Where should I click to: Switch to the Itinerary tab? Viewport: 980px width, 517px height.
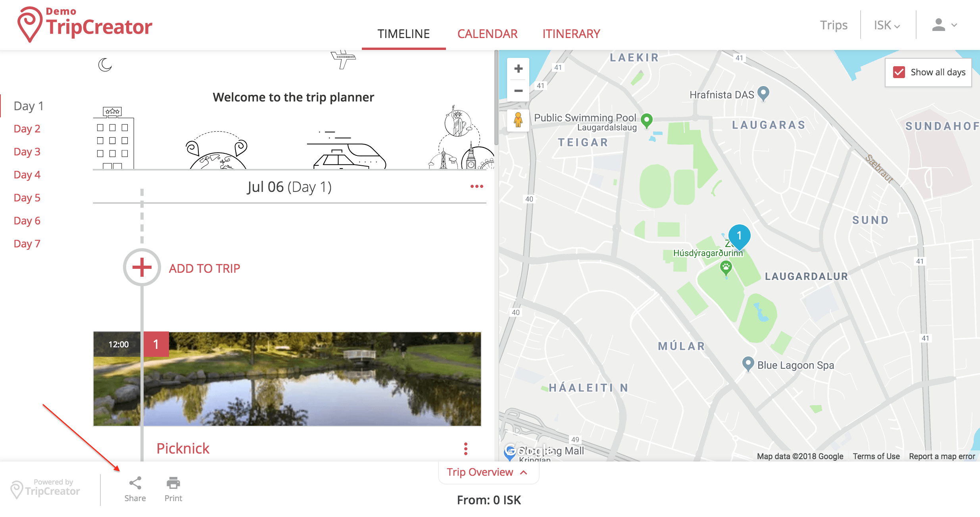pyautogui.click(x=571, y=34)
